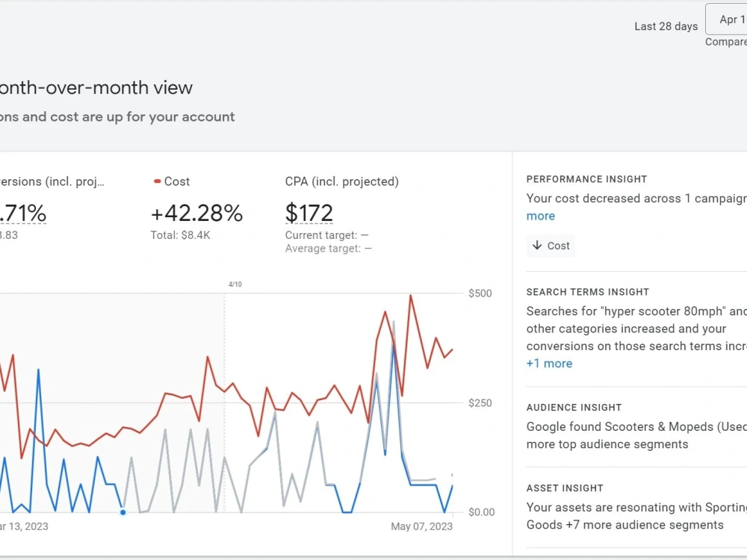747x560 pixels.
Task: Open the Audience Insight card
Action: tap(636, 428)
